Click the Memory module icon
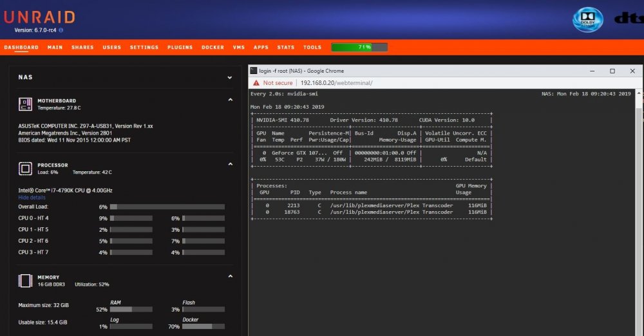 coord(25,281)
